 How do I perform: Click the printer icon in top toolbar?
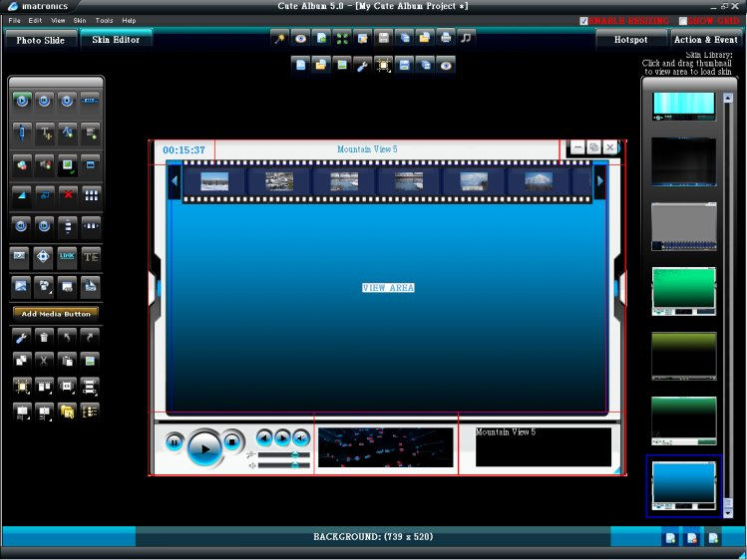[x=446, y=38]
